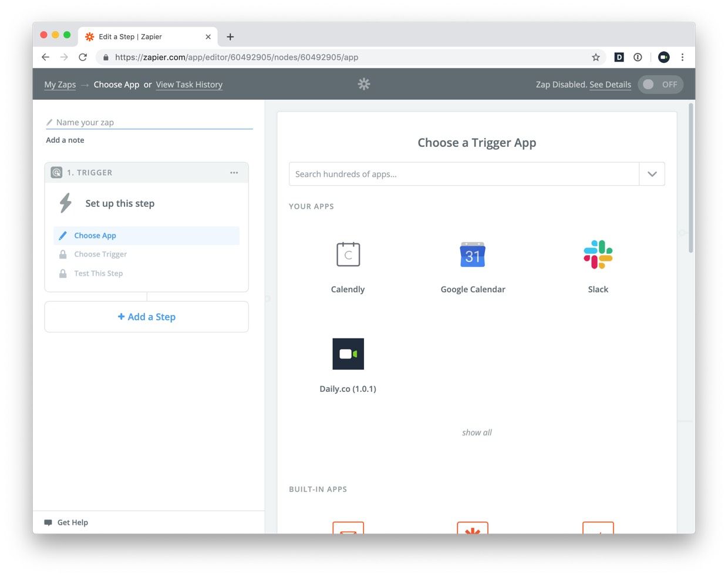The image size is (728, 577).
Task: Click the Google Calendar label text
Action: pos(473,289)
